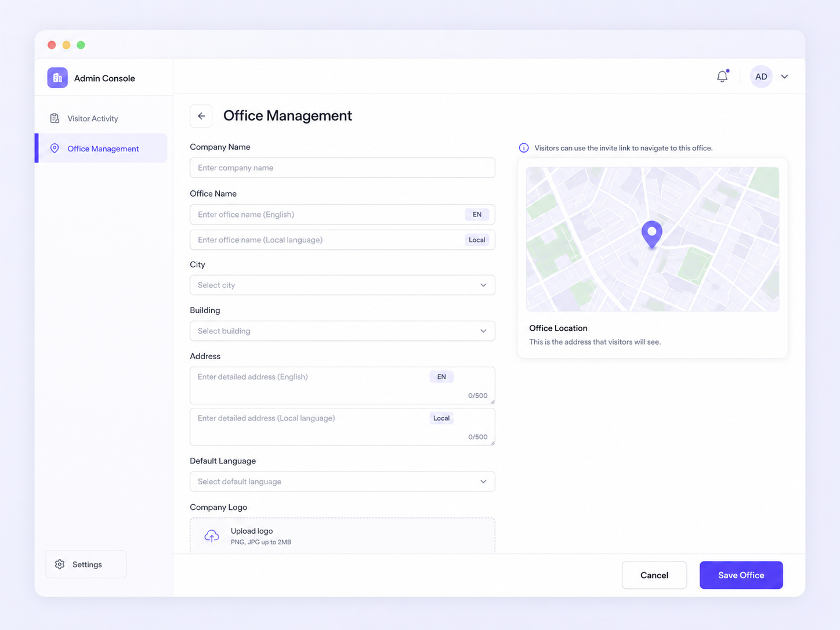Expand the Select building dropdown
This screenshot has width=840, height=630.
click(x=342, y=331)
